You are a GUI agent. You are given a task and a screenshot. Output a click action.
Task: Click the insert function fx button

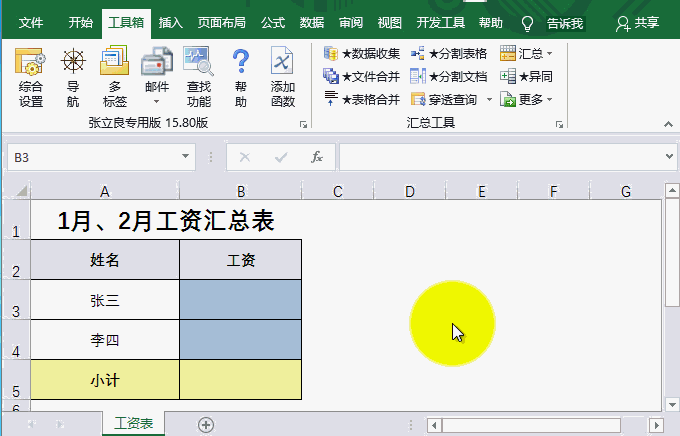tap(316, 157)
